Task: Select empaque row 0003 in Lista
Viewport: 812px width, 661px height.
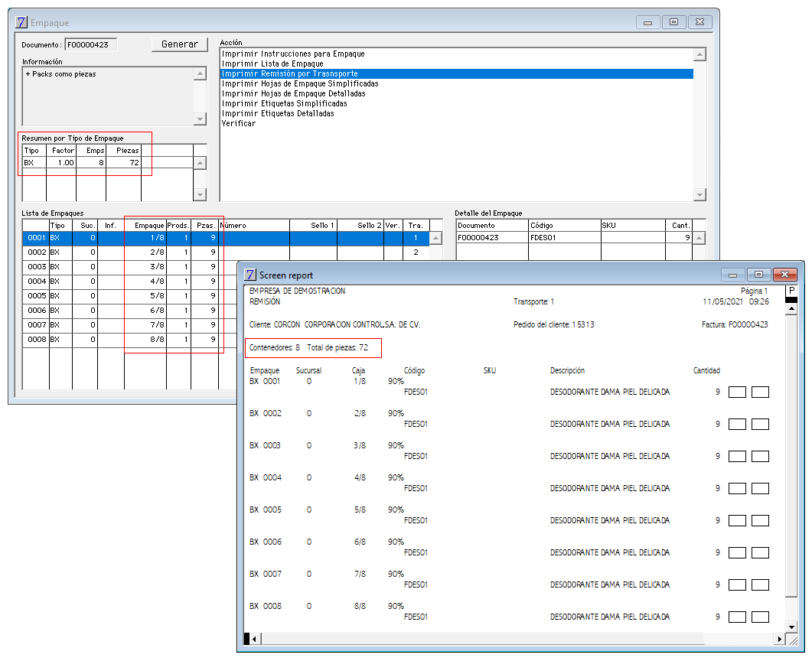Action: click(129, 267)
